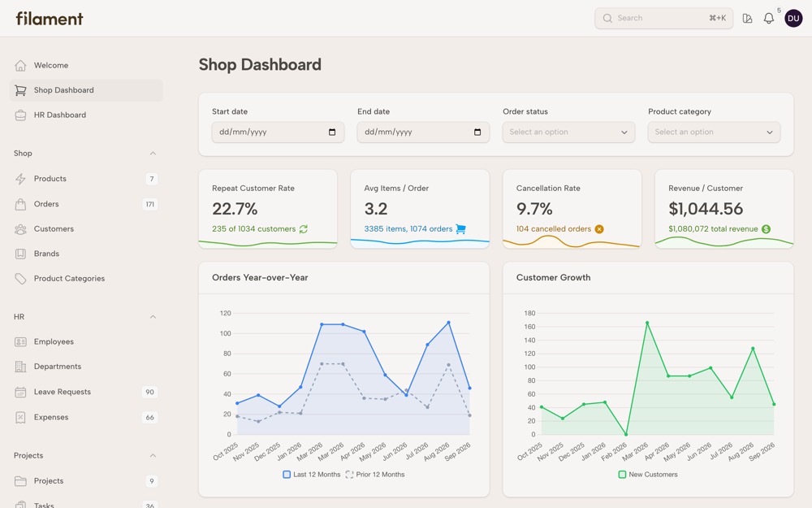Click the Product Categories tag icon

(20, 279)
